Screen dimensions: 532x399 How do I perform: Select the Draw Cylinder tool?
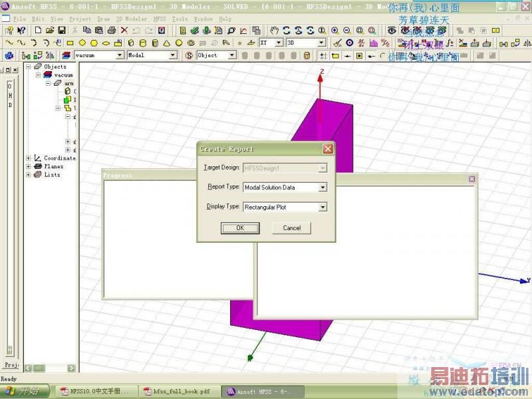(x=143, y=43)
